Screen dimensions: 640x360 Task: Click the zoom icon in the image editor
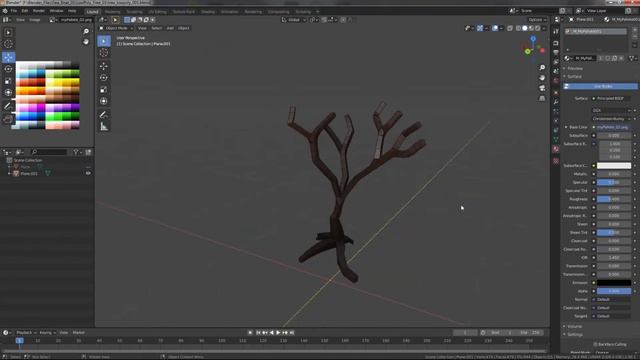pos(86,31)
